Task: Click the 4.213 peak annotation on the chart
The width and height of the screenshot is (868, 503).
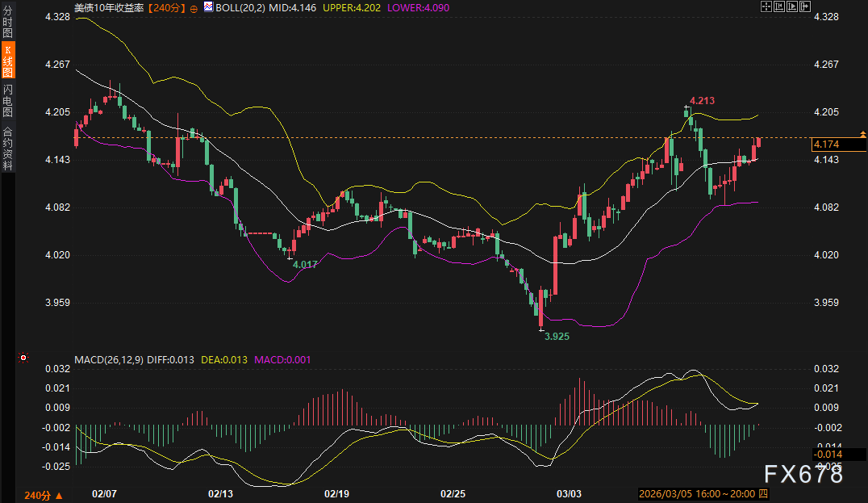Action: click(701, 101)
